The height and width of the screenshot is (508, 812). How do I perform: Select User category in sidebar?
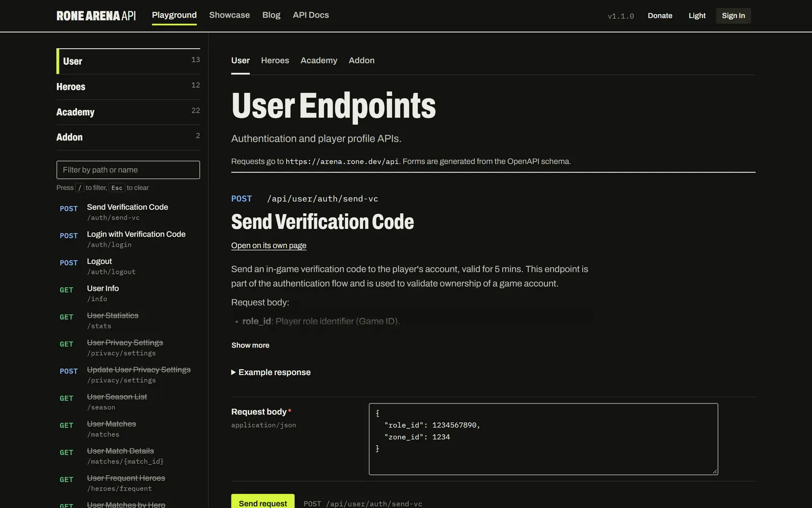click(x=128, y=61)
